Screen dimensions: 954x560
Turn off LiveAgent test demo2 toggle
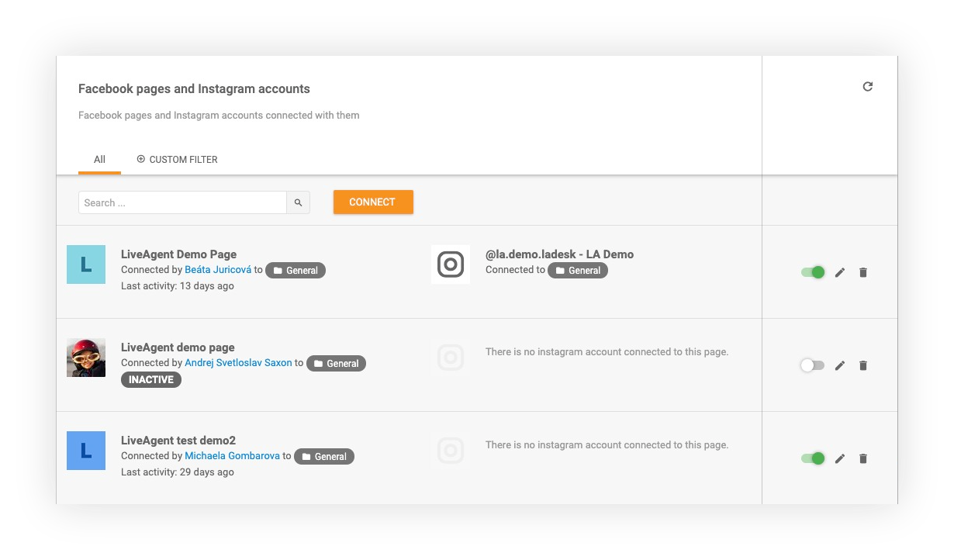point(813,458)
